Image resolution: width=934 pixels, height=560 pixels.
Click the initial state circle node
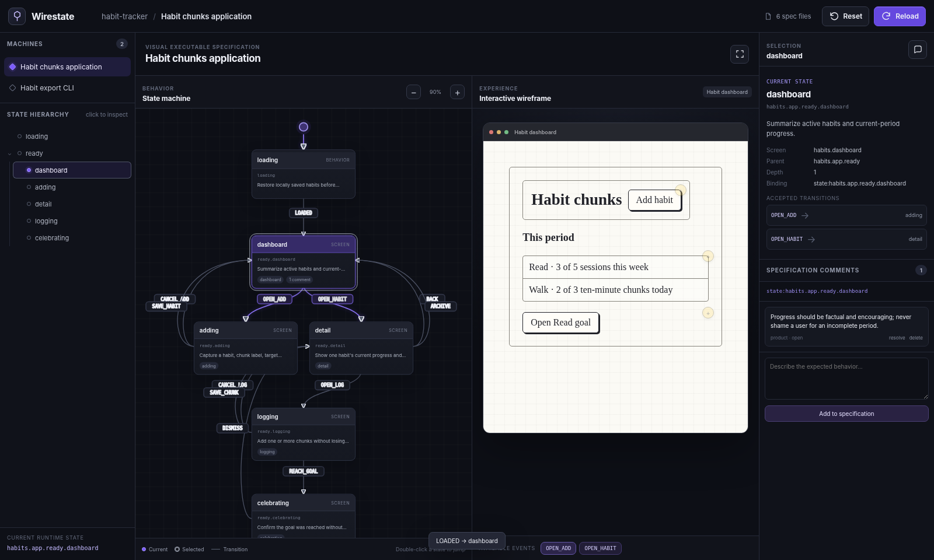pyautogui.click(x=304, y=127)
